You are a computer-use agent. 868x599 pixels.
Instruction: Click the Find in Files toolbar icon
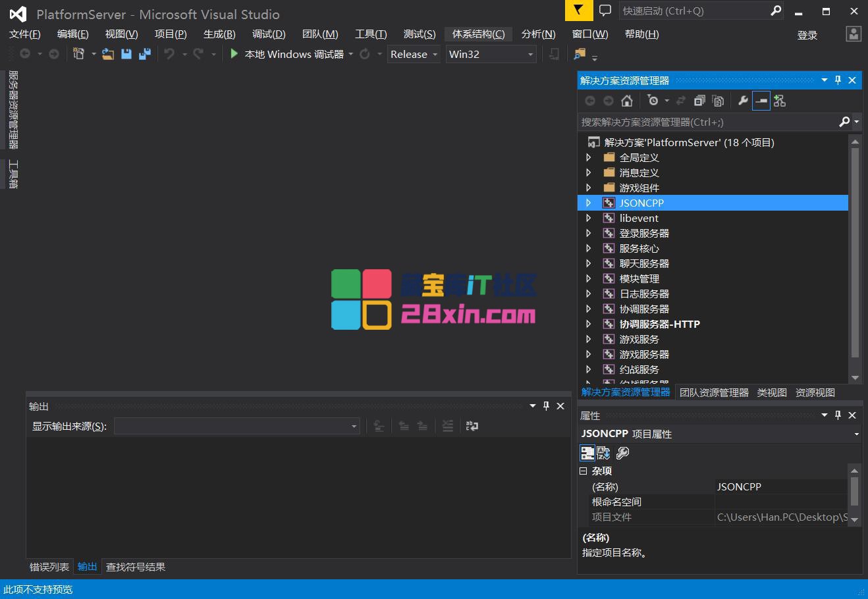(x=580, y=54)
